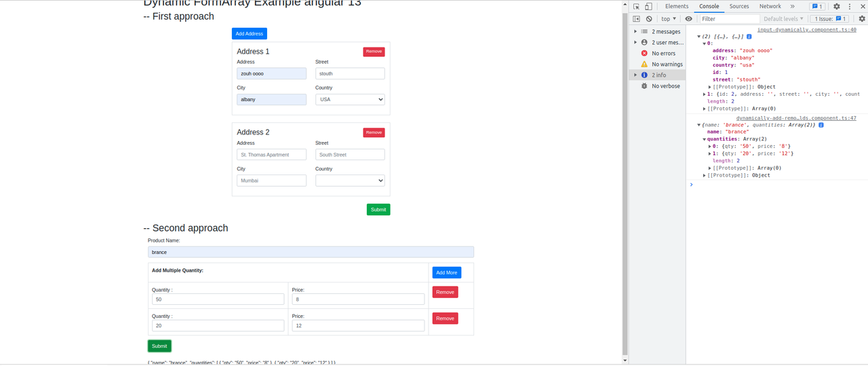
Task: Remove Address 1 card
Action: pyautogui.click(x=374, y=52)
